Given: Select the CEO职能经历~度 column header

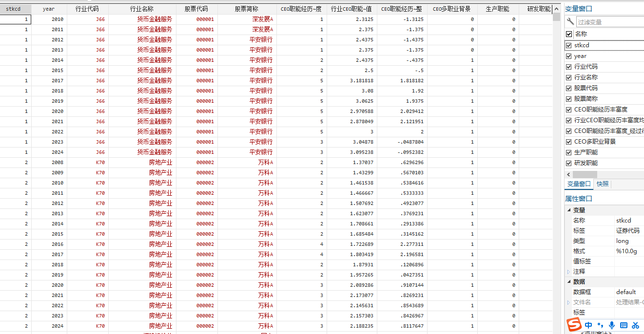Looking at the screenshot, I should click(301, 9).
